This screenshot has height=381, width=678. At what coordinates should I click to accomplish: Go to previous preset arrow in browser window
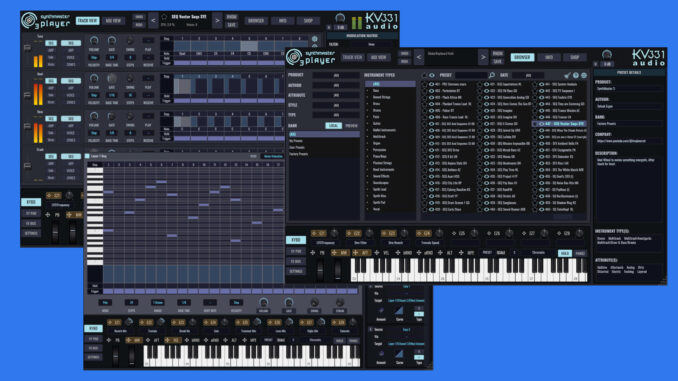[x=419, y=57]
